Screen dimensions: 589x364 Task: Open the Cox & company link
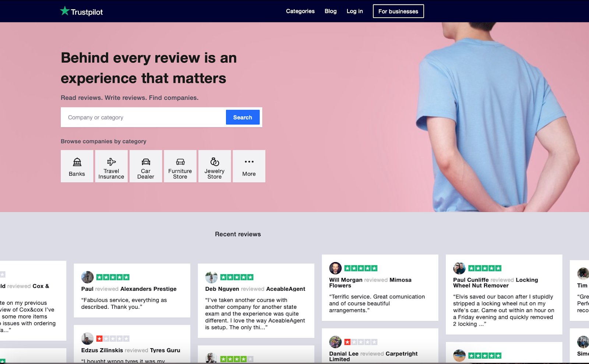[41, 286]
